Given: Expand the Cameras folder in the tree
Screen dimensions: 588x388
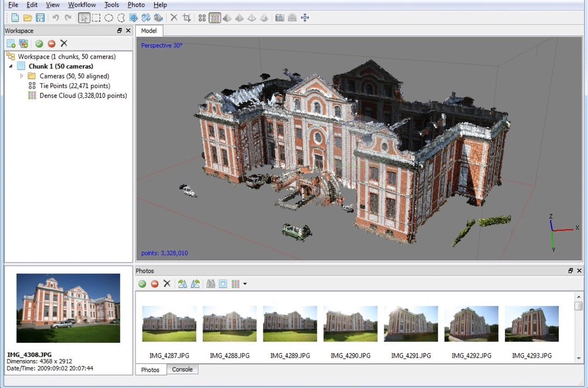Looking at the screenshot, I should coord(22,76).
